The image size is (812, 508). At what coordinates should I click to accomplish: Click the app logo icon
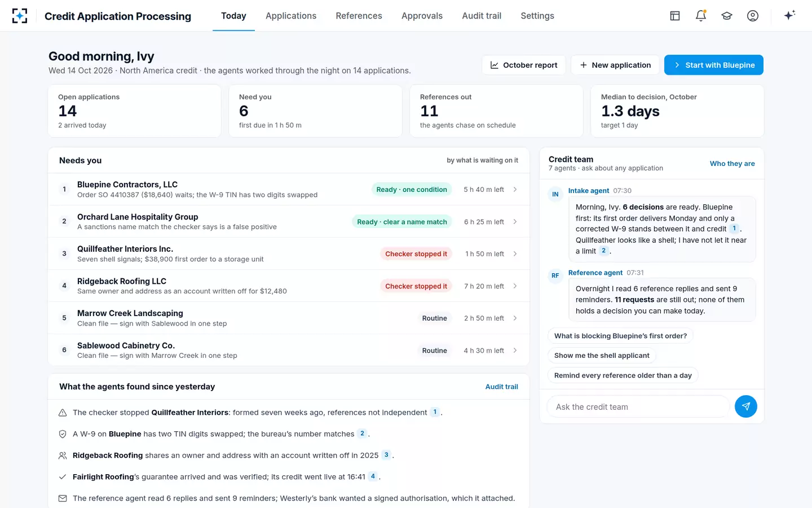(x=20, y=16)
